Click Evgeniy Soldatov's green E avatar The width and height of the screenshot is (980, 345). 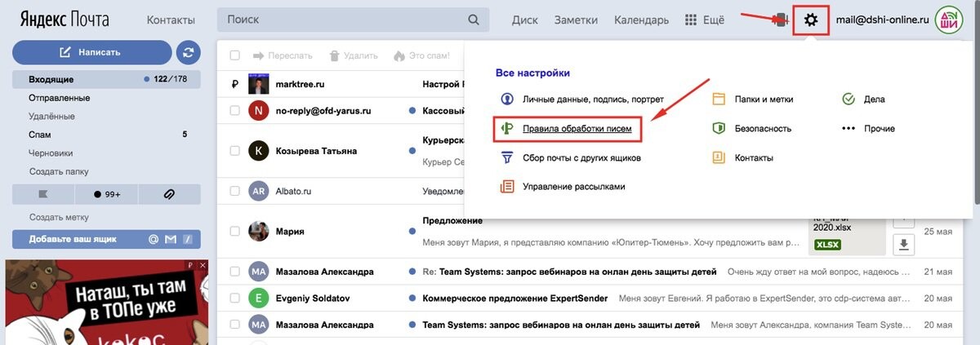258,299
